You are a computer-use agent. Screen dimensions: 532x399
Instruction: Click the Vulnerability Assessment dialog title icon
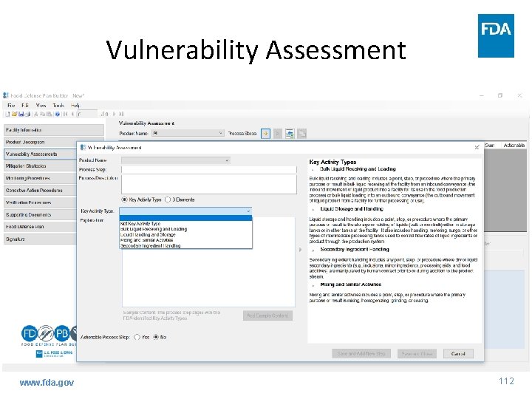(x=83, y=147)
